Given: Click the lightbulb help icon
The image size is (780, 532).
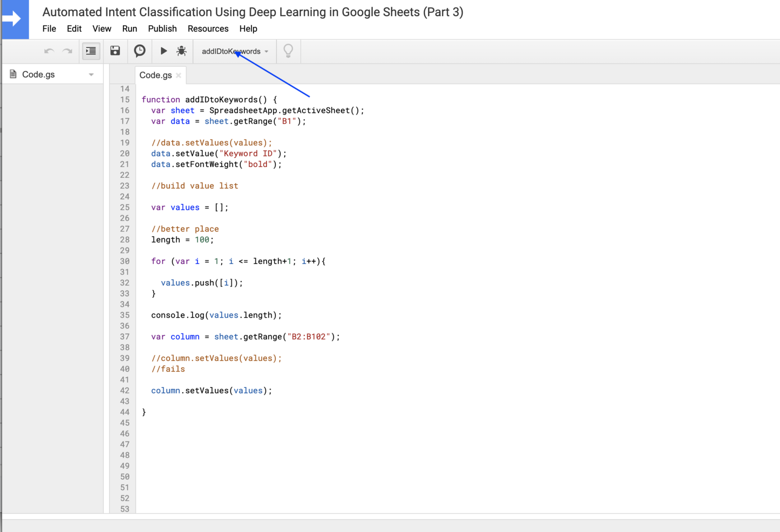Looking at the screenshot, I should tap(288, 51).
